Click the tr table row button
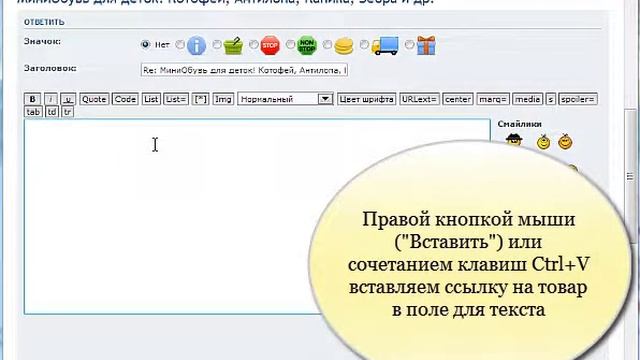Viewport: 640px width, 360px height. [67, 112]
